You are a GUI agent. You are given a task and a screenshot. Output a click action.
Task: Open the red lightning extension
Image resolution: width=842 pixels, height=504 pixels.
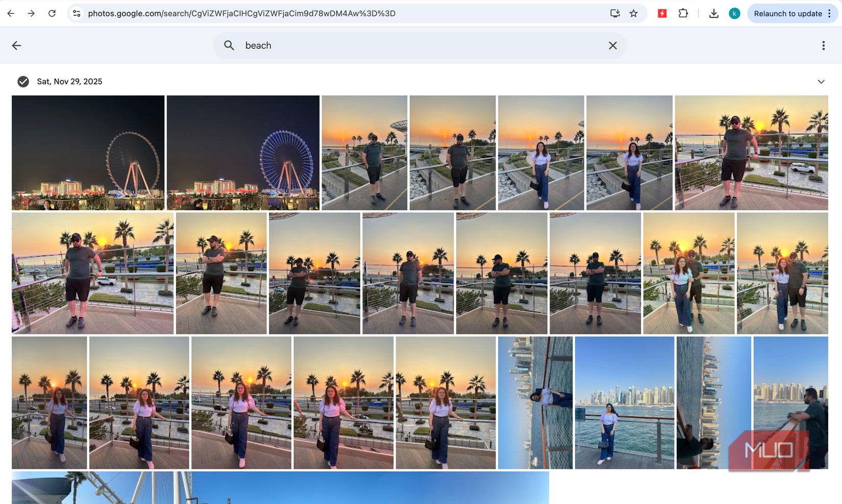pyautogui.click(x=662, y=13)
